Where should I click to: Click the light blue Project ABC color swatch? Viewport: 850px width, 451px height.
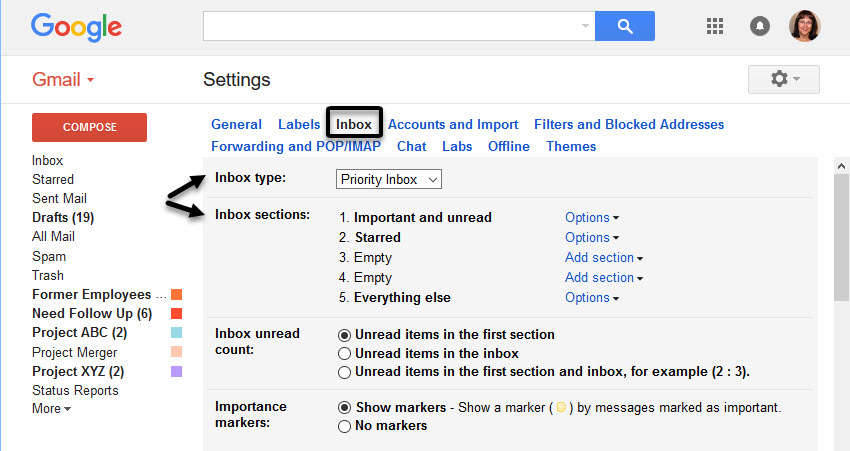176,332
